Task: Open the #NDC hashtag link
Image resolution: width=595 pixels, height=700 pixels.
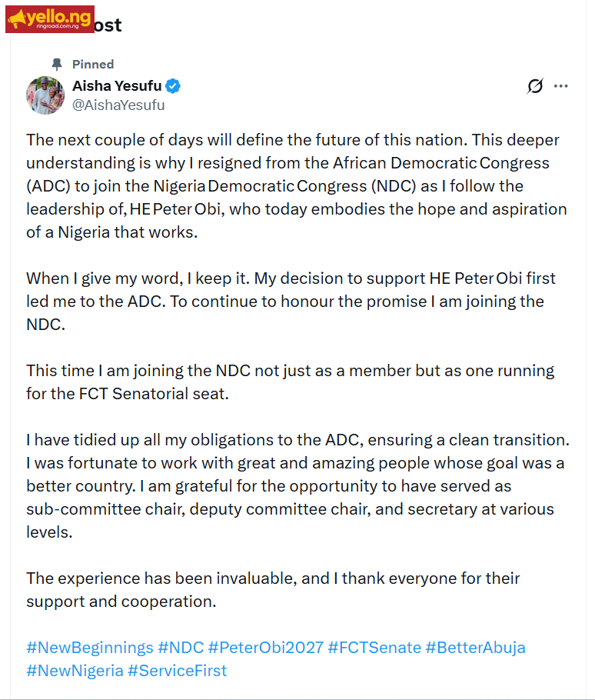Action: click(181, 648)
